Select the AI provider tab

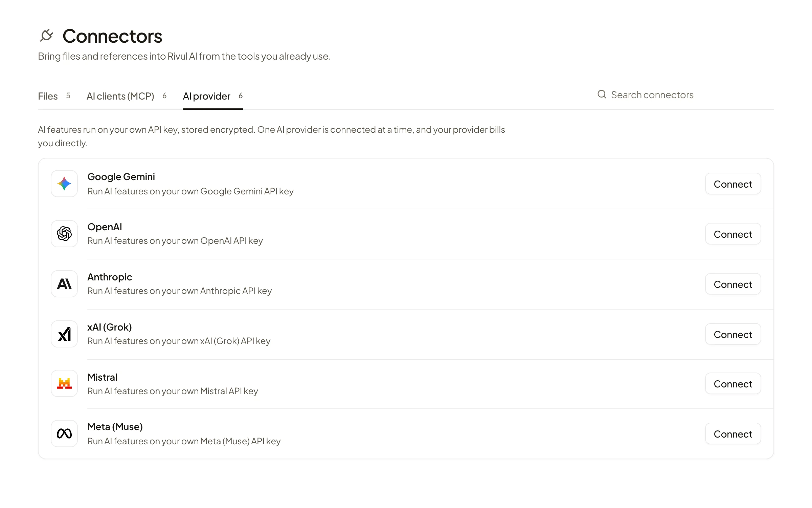coord(213,96)
